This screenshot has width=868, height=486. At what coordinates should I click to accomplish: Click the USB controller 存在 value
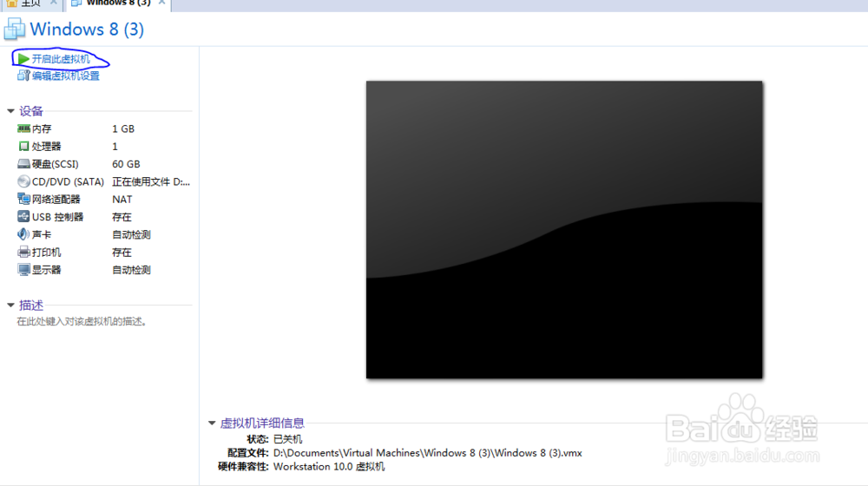coord(122,217)
